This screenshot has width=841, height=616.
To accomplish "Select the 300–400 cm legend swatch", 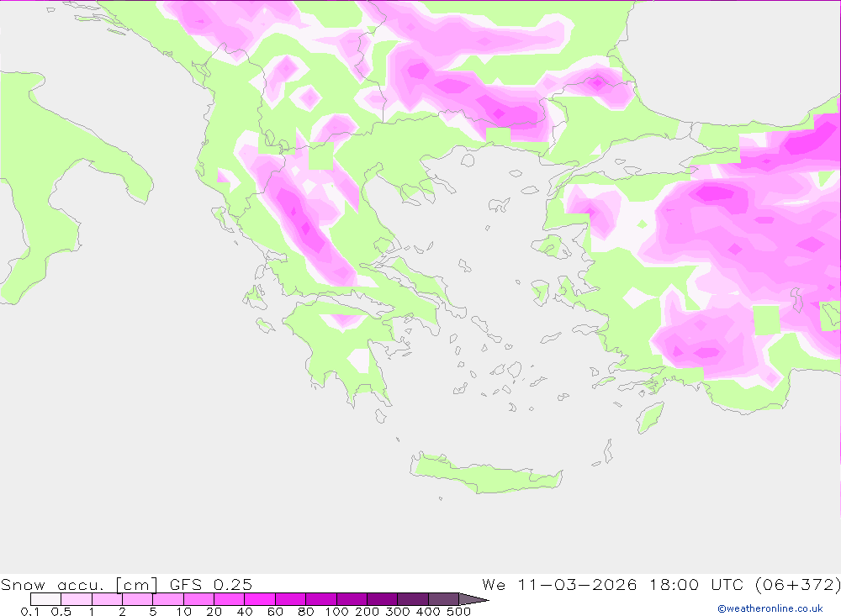I will [412, 599].
